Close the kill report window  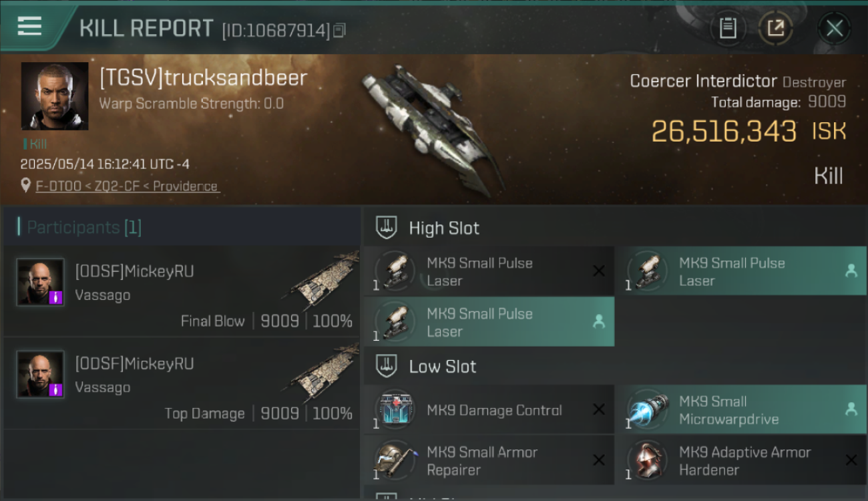tap(834, 28)
